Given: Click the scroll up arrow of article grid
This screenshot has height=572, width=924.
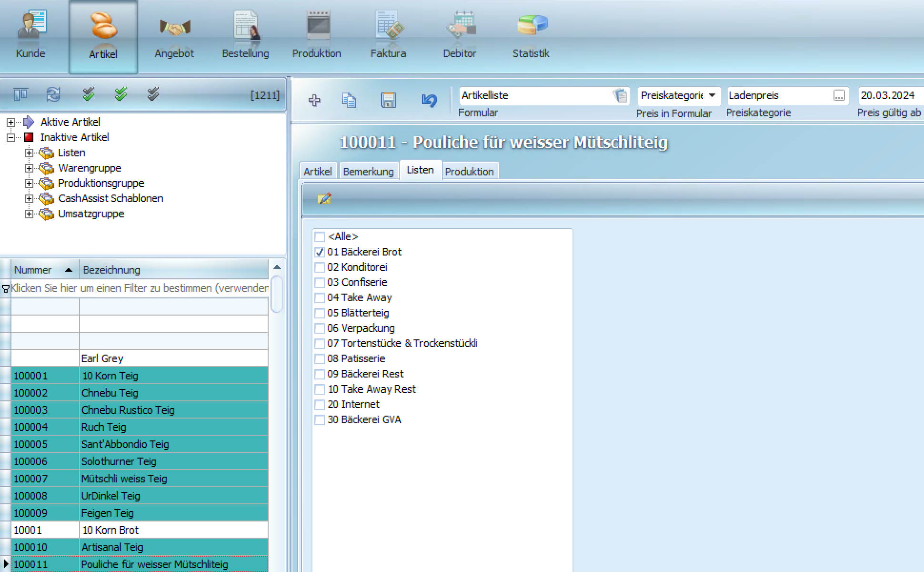Looking at the screenshot, I should click(277, 267).
